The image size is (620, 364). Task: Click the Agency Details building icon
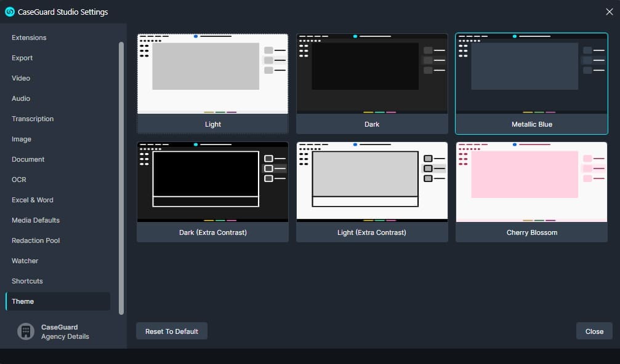point(25,331)
